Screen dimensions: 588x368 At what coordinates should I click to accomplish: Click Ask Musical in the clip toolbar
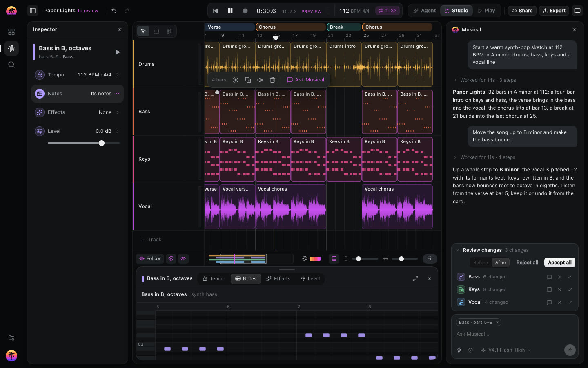click(306, 80)
